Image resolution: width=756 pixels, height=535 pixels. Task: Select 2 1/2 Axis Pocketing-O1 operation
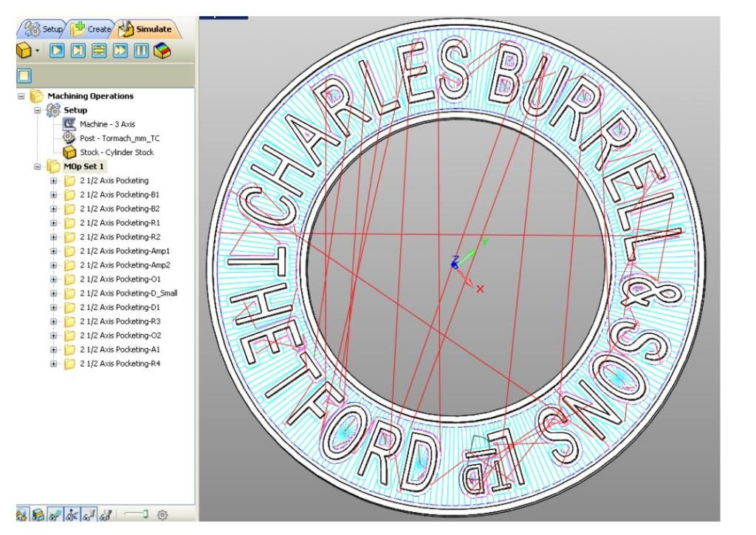pyautogui.click(x=120, y=279)
